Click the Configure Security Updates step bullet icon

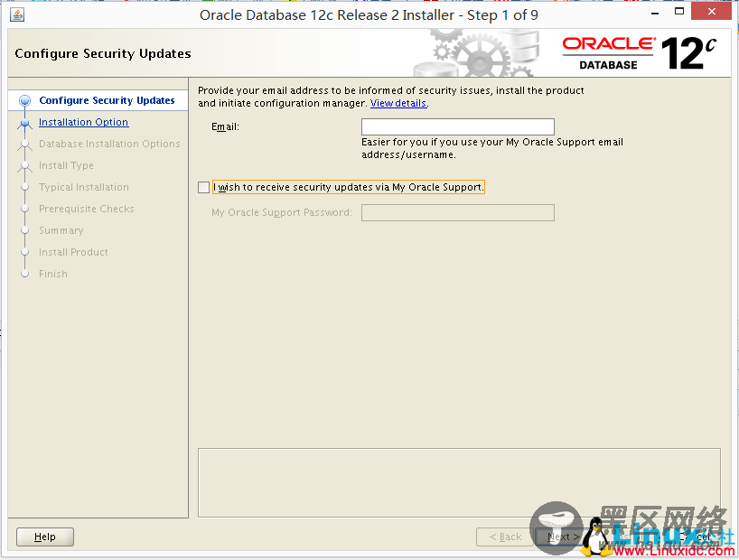pyautogui.click(x=24, y=100)
